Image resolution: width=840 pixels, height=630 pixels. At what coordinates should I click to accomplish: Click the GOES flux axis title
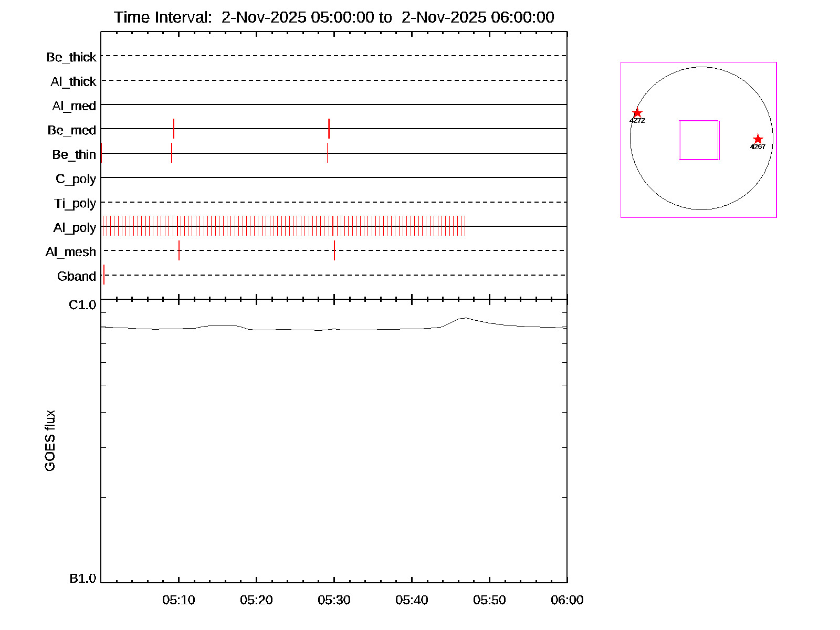50,441
